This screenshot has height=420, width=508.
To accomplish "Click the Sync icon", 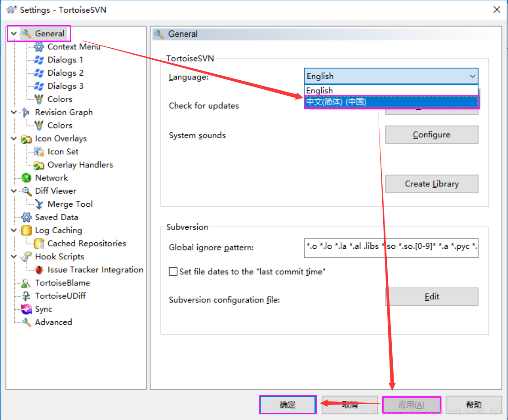I will [26, 309].
